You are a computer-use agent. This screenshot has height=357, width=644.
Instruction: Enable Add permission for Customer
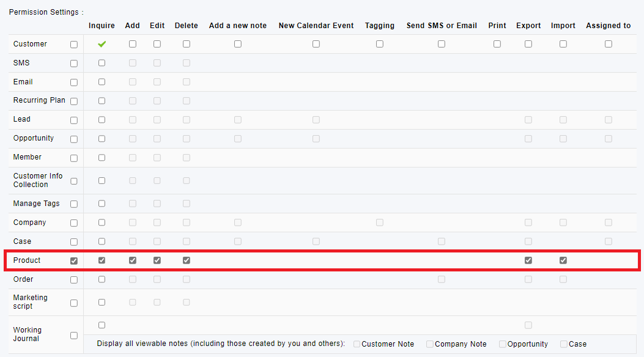point(133,44)
